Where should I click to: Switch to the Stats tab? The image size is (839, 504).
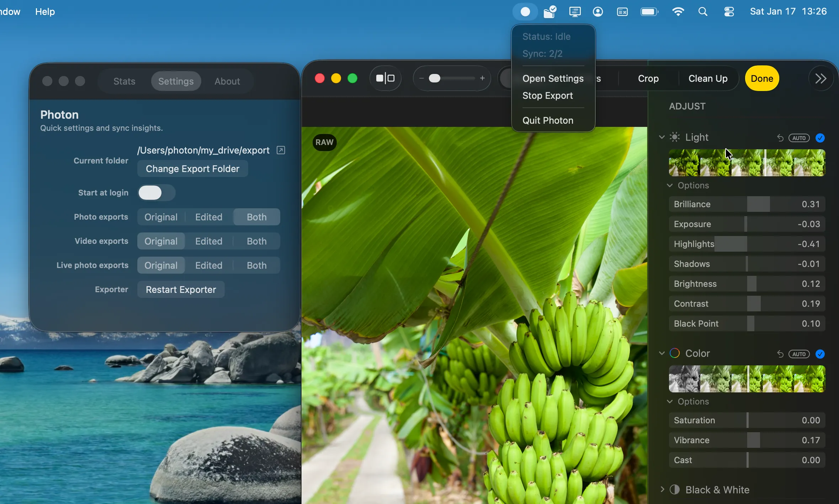pyautogui.click(x=124, y=81)
